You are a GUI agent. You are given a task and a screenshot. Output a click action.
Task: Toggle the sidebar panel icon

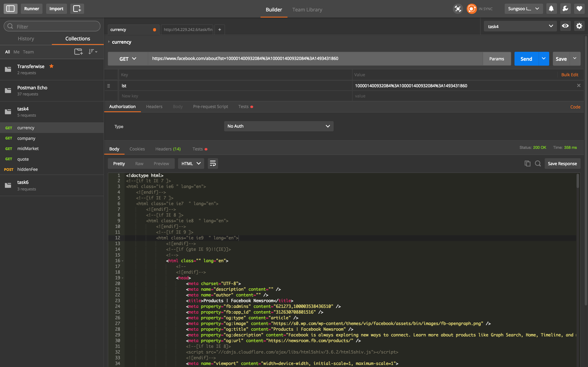(x=10, y=9)
